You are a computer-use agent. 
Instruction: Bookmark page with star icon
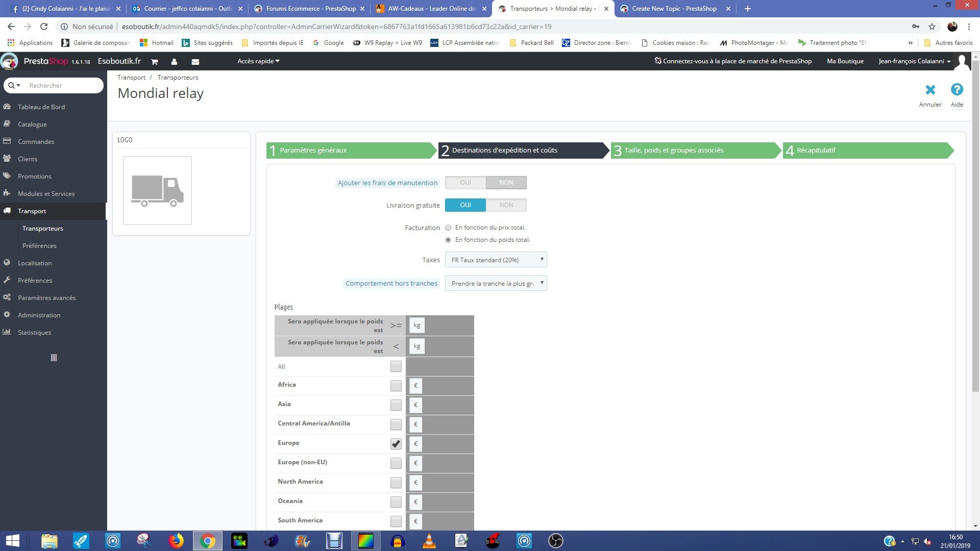click(932, 27)
